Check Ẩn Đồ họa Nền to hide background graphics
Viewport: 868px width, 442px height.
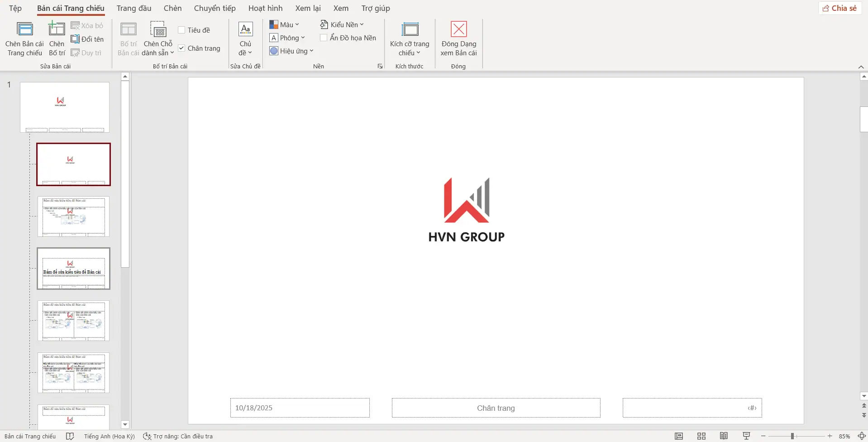[323, 38]
